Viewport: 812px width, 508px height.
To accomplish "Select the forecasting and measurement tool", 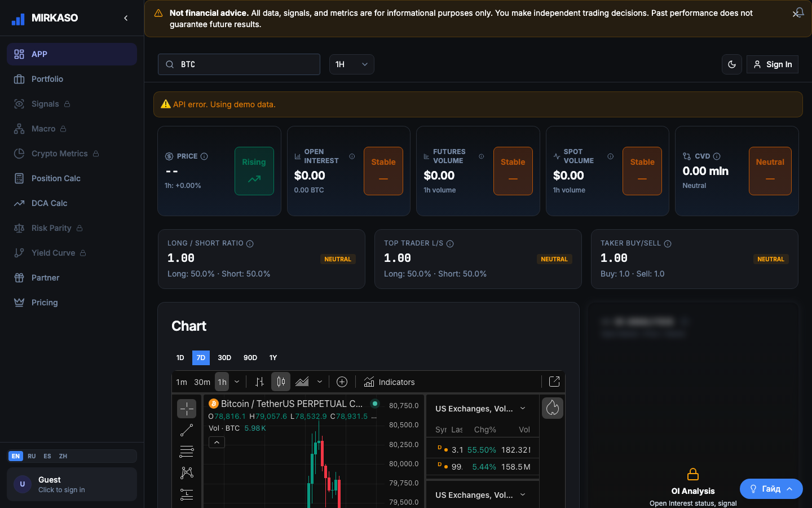I will click(x=187, y=494).
